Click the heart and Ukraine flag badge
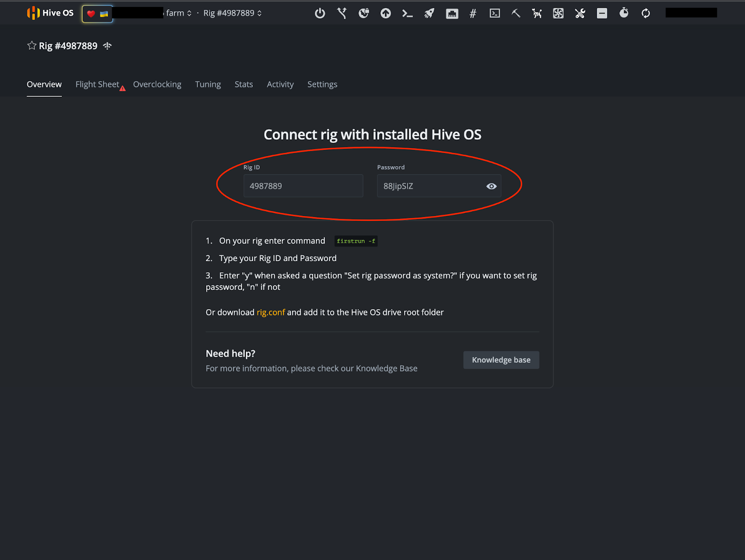The image size is (745, 560). point(97,13)
